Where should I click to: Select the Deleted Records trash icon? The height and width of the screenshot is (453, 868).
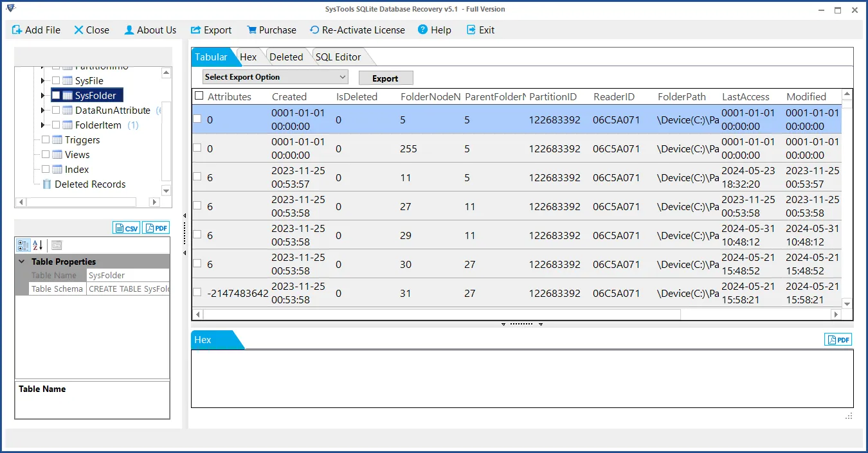(47, 184)
